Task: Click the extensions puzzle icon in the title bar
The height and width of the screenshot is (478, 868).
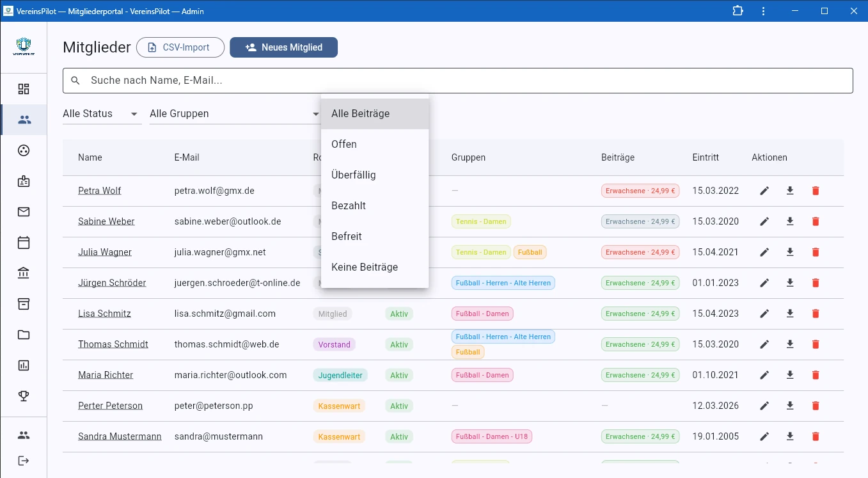Action: [x=738, y=11]
